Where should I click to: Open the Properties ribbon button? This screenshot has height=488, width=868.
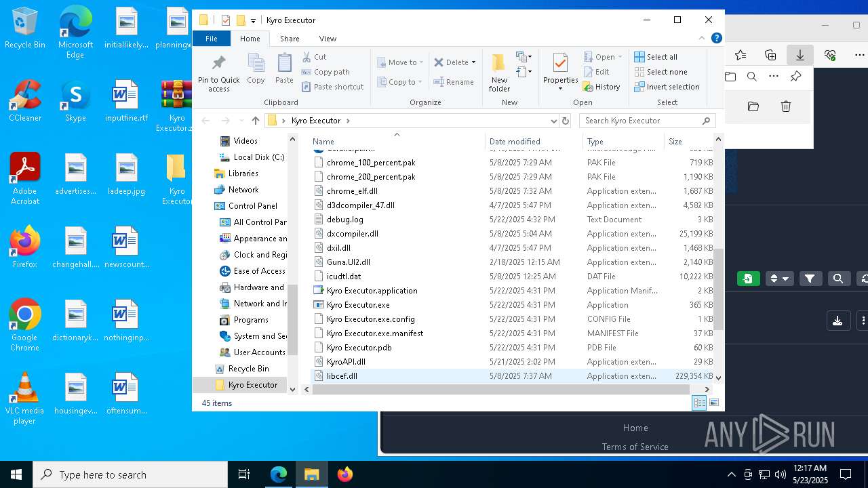pos(560,71)
